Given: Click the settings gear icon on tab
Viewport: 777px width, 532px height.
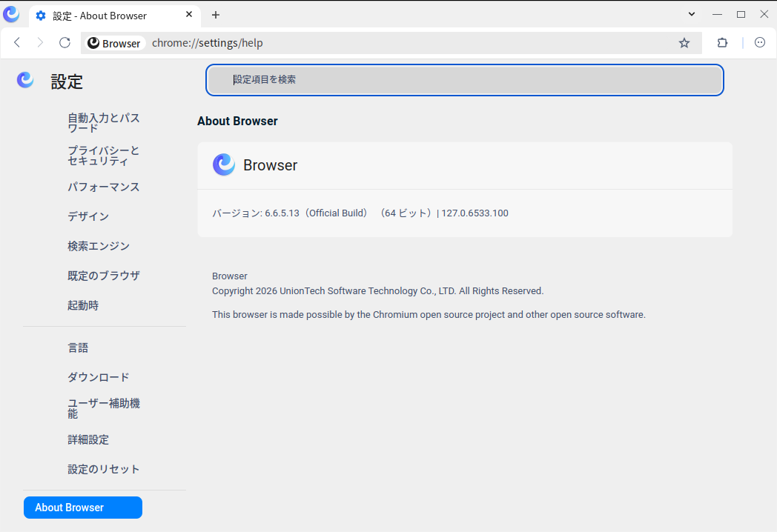Looking at the screenshot, I should (x=41, y=16).
